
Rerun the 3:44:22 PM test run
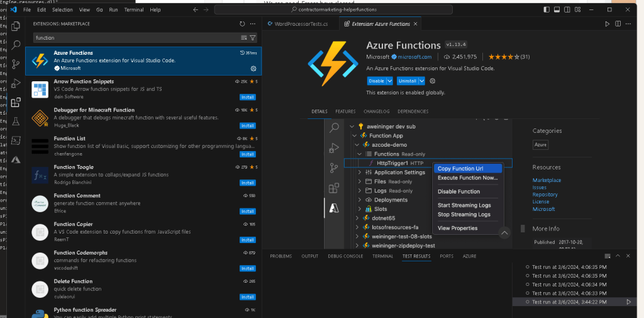[x=628, y=302]
